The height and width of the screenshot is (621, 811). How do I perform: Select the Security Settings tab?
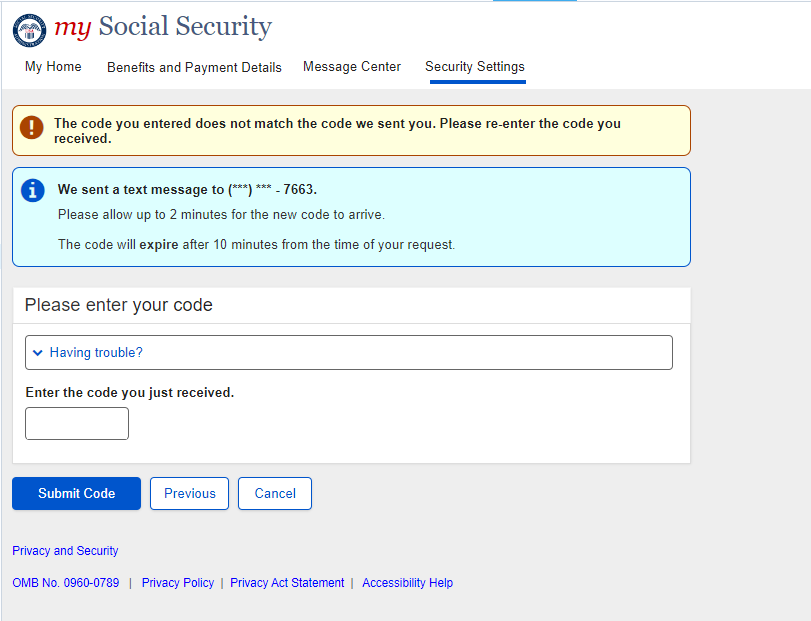pyautogui.click(x=475, y=67)
